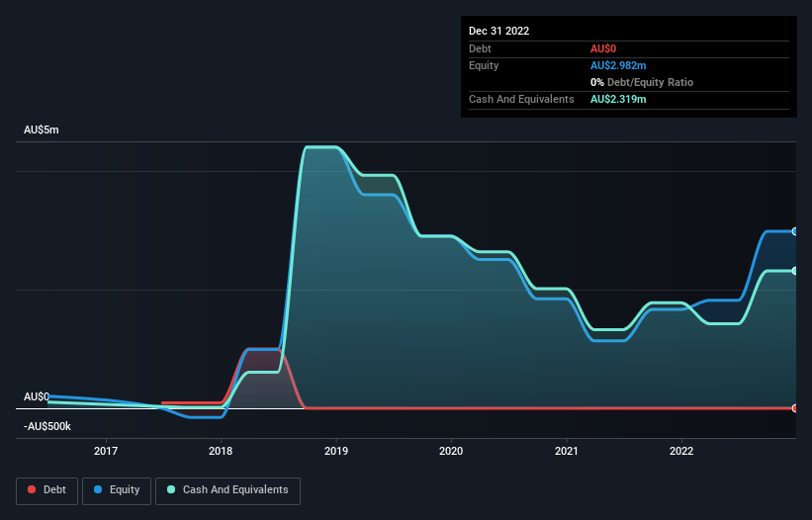Click the AU$2.982m equity value
Viewport: 812px width, 520px height.
point(618,65)
